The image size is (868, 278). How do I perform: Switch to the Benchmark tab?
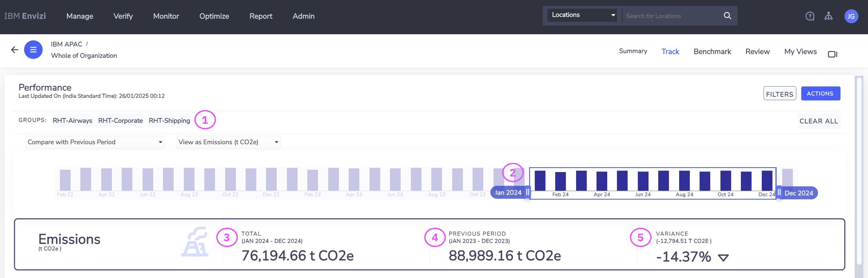(712, 52)
